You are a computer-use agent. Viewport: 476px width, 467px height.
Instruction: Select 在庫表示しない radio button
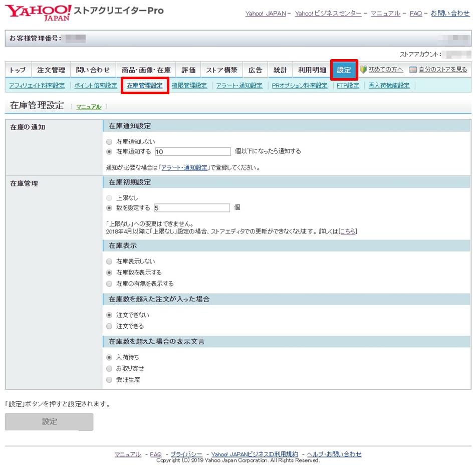(109, 262)
